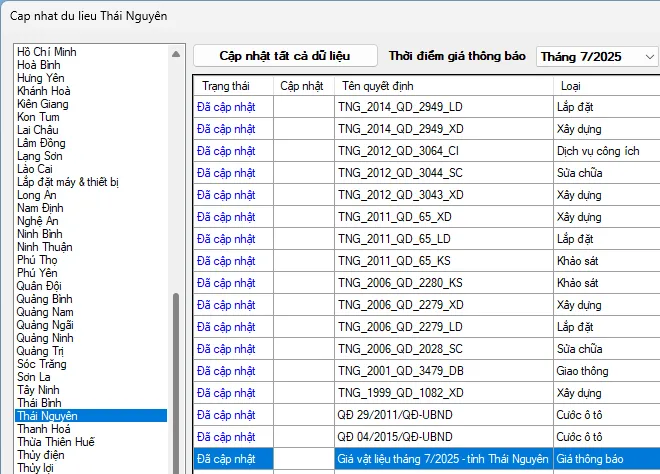Select Thanh Hoá from the province list
The width and height of the screenshot is (660, 474).
pos(45,429)
